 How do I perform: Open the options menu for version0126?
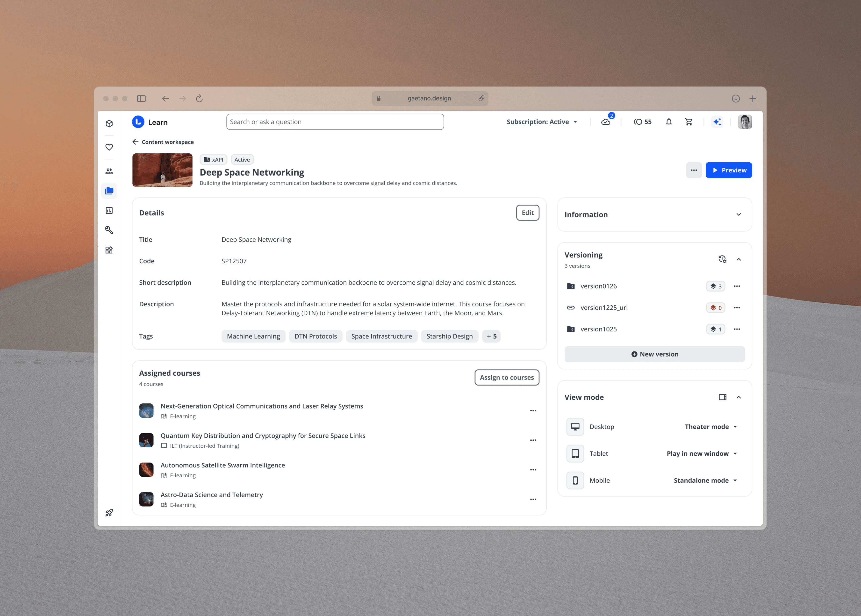click(737, 286)
